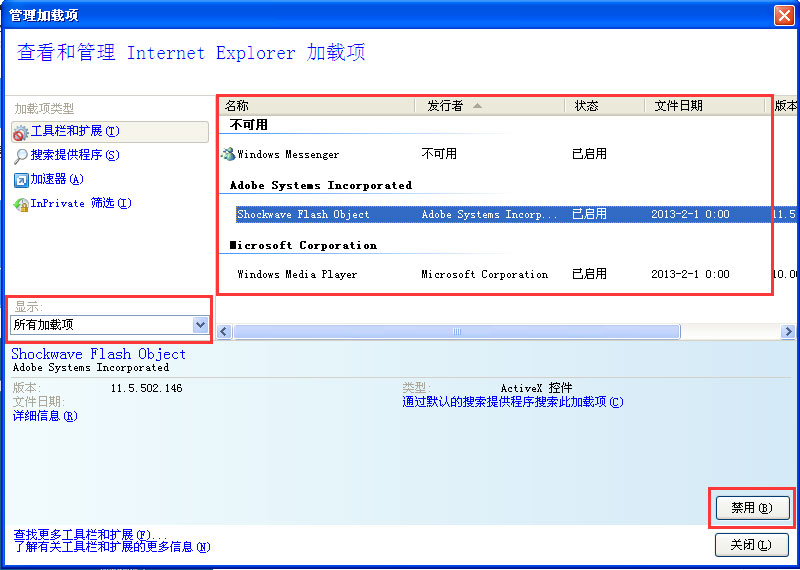Screen dimensions: 800x570
Task: Click 已启用 status of Windows Media Player
Action: (x=589, y=274)
